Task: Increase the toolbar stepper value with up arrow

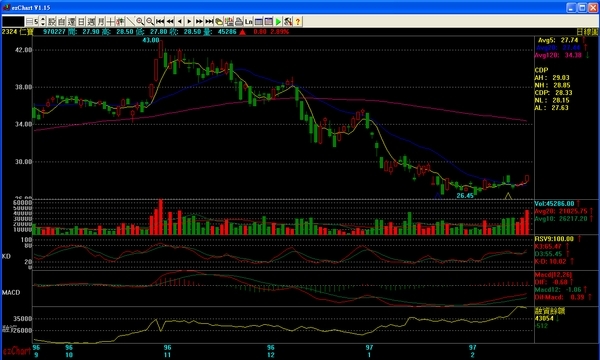Action: point(42,19)
